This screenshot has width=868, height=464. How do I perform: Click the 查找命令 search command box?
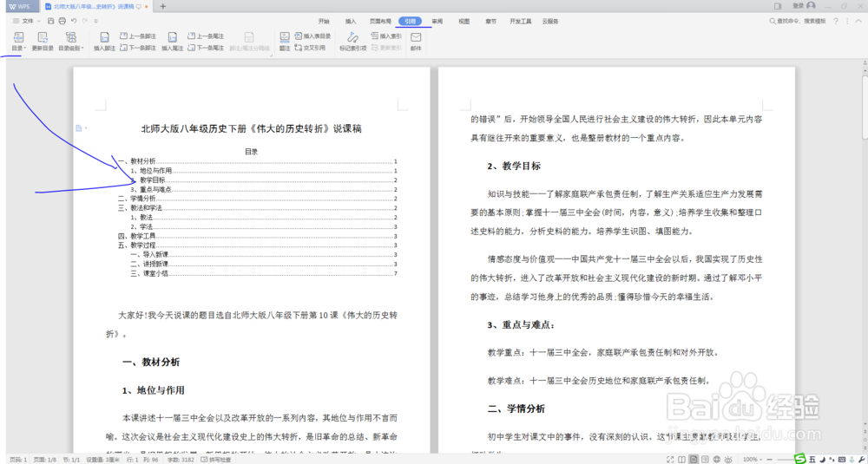798,21
